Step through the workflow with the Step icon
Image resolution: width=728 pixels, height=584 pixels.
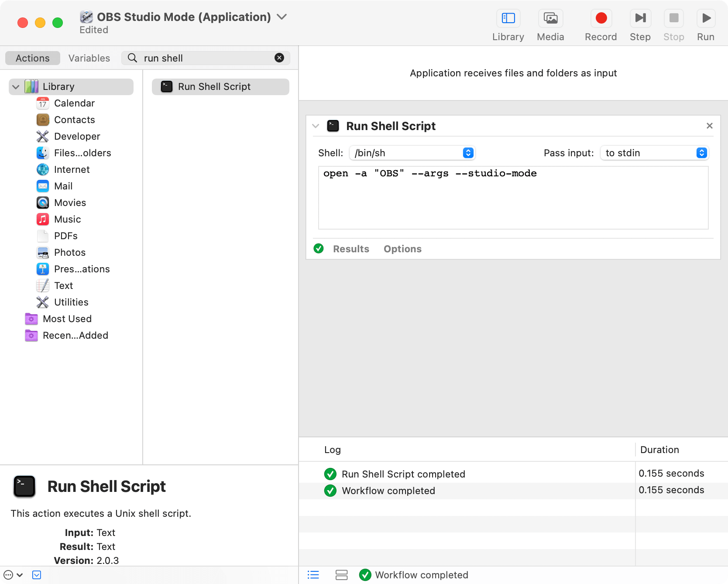pos(640,18)
